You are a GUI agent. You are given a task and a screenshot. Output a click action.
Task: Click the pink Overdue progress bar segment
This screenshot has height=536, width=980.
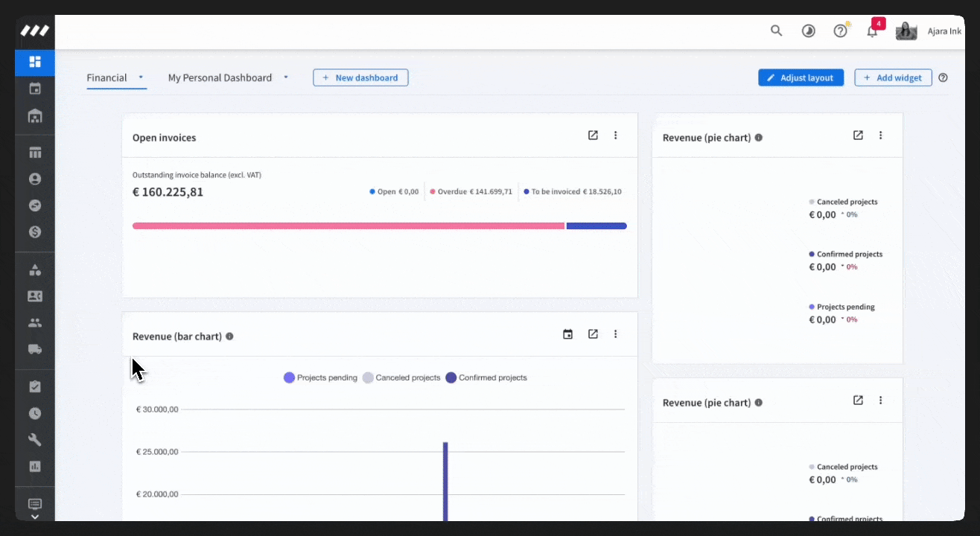[349, 226]
